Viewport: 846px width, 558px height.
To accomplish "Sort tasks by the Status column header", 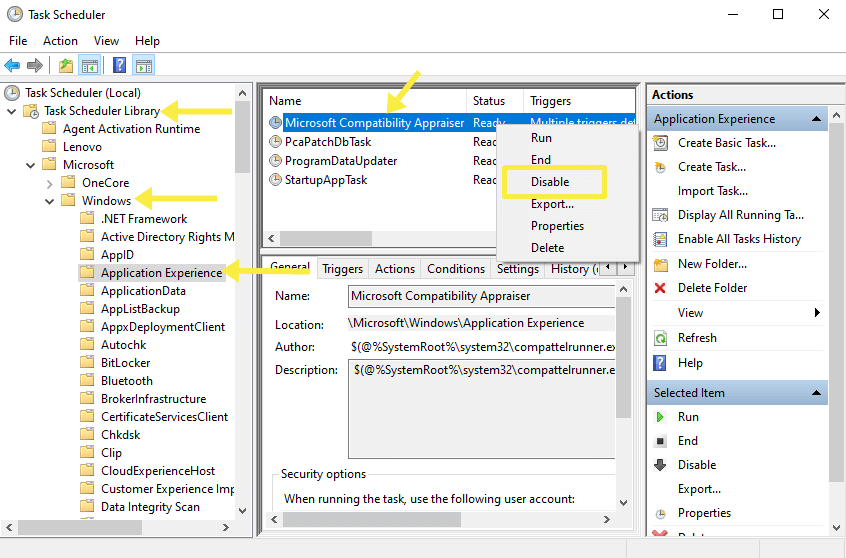I will (x=495, y=101).
